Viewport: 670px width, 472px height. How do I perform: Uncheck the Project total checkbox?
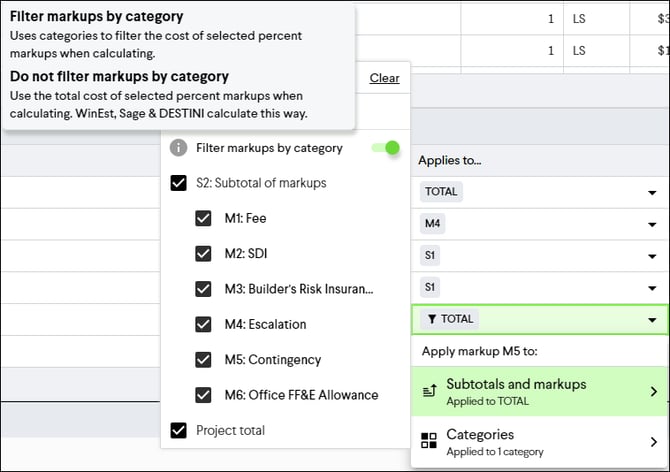tap(178, 430)
